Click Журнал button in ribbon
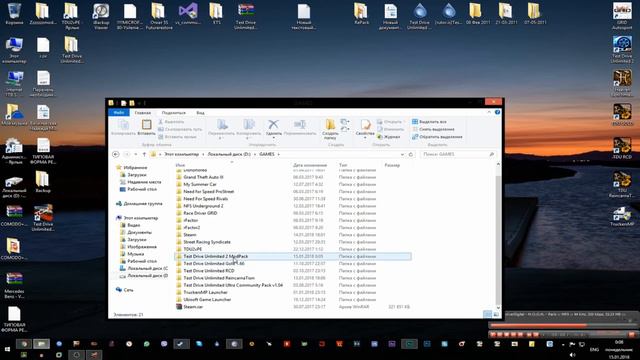The width and height of the screenshot is (640, 360). pos(388,137)
